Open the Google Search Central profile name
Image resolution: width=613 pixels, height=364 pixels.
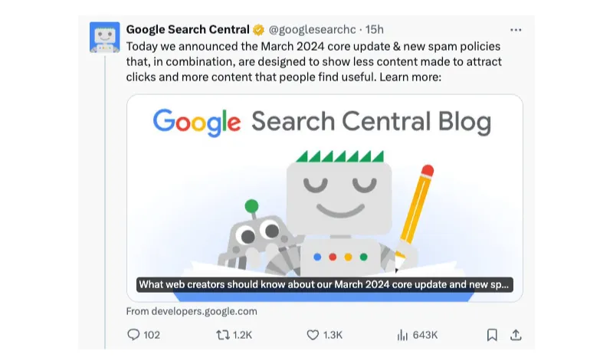188,30
